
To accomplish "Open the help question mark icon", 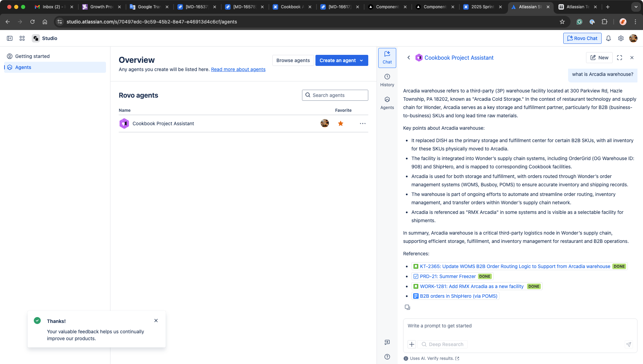I will click(387, 357).
